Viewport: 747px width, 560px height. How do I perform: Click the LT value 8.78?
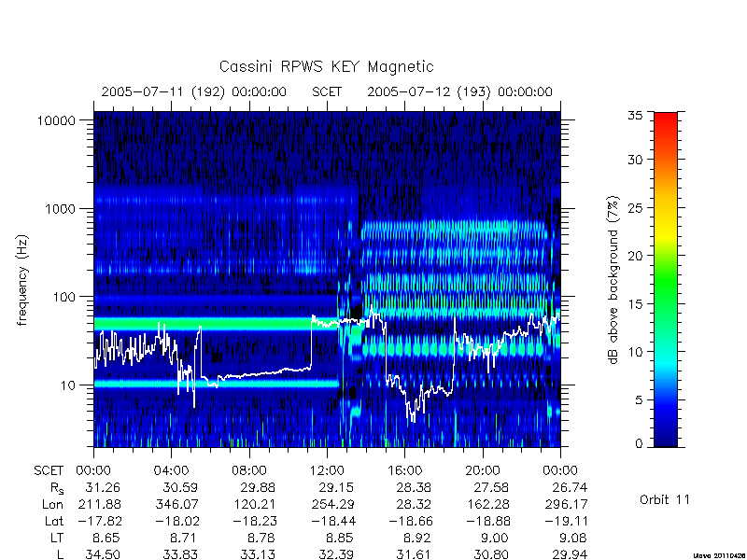click(261, 539)
